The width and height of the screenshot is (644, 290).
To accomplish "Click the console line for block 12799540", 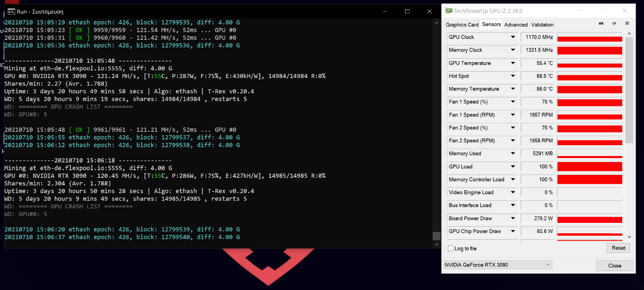I will point(122,237).
